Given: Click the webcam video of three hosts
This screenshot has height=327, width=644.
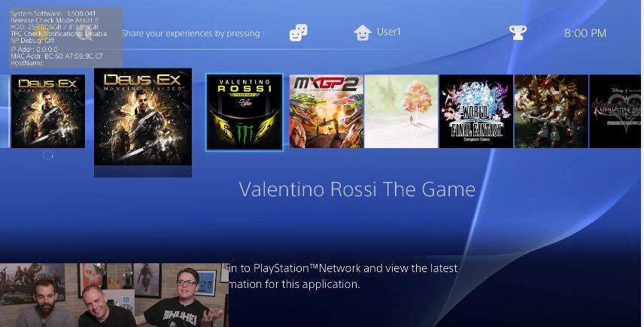Looking at the screenshot, I should click(114, 295).
